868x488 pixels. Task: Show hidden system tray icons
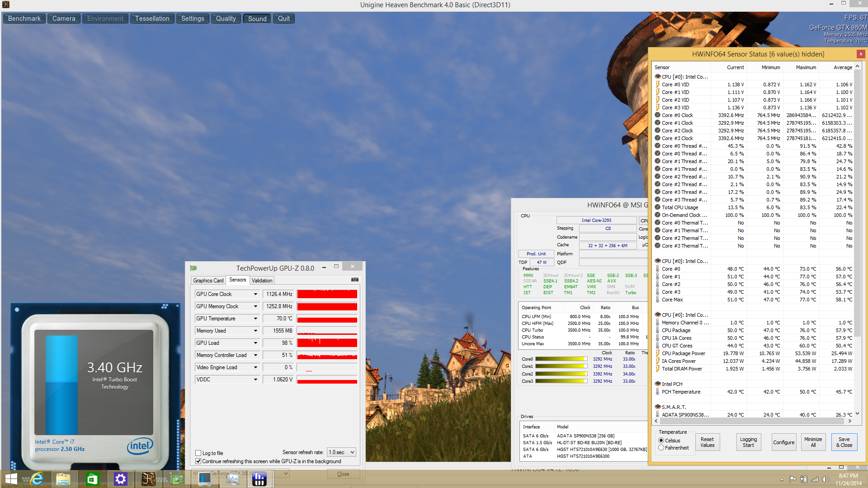point(782,479)
